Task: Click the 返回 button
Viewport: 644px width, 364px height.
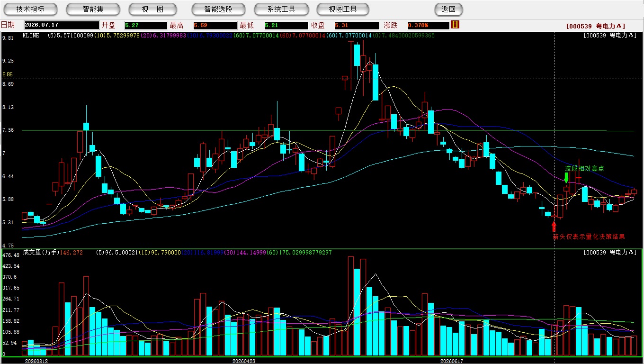Action: pos(448,9)
